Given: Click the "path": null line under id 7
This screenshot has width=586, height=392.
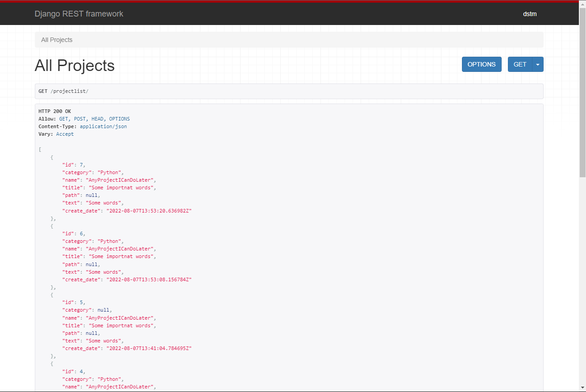Looking at the screenshot, I should pyautogui.click(x=81, y=195).
